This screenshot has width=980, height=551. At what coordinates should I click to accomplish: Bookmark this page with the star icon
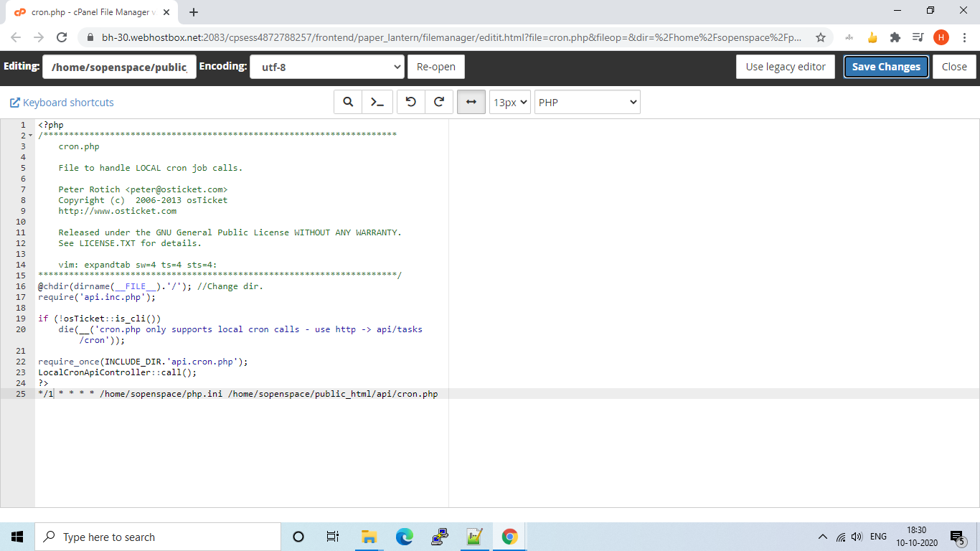point(821,37)
